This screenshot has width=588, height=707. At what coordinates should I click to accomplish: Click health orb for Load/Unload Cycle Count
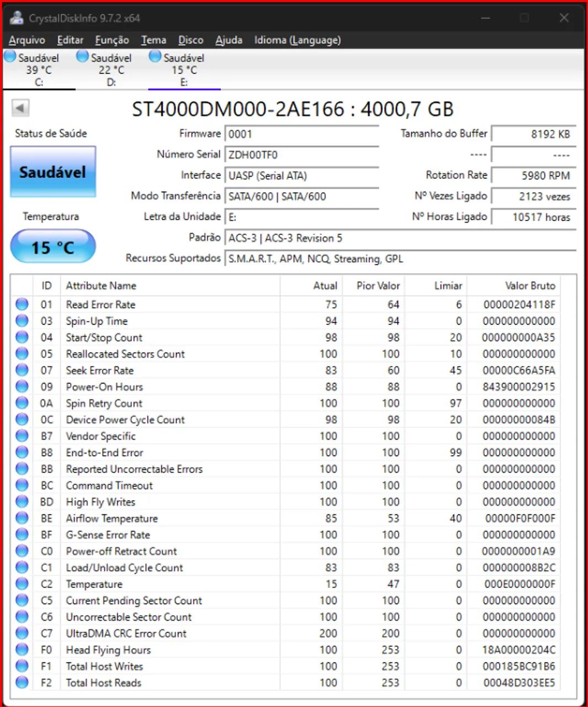pyautogui.click(x=22, y=567)
